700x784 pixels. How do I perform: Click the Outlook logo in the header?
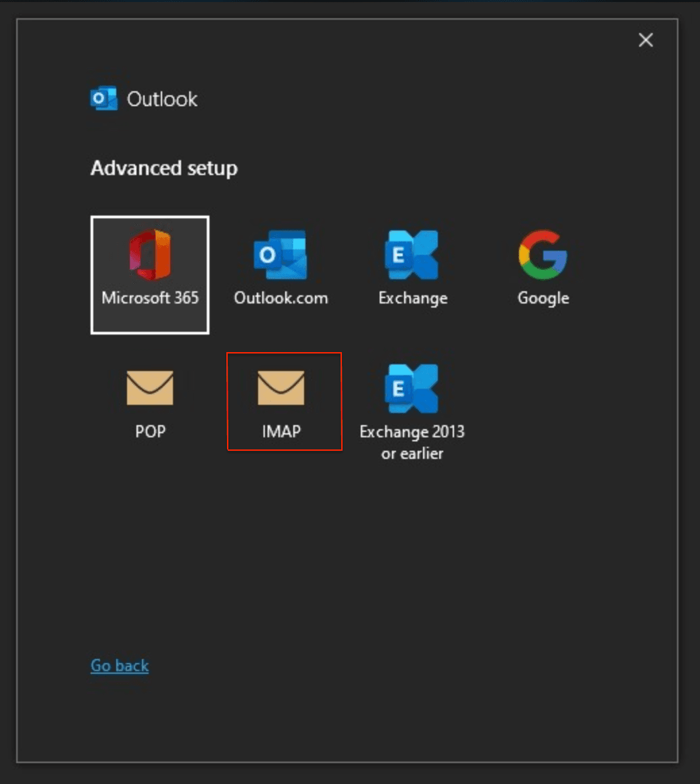(103, 99)
